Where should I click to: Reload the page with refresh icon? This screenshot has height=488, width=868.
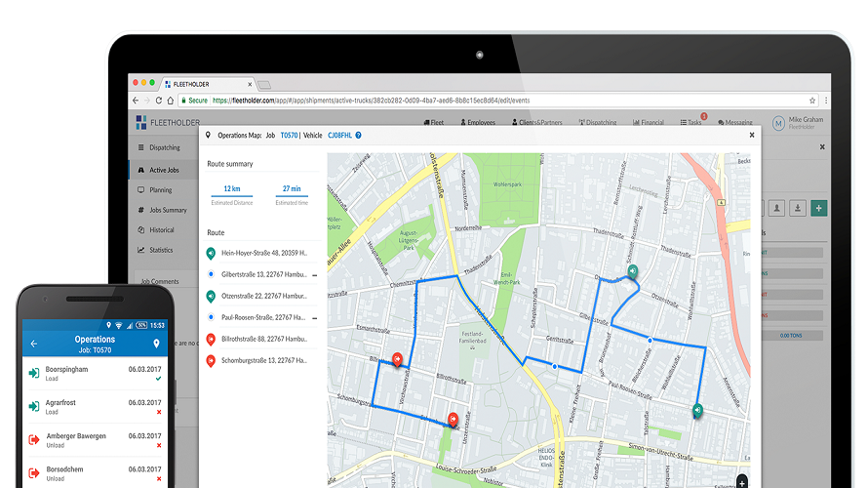[x=158, y=101]
